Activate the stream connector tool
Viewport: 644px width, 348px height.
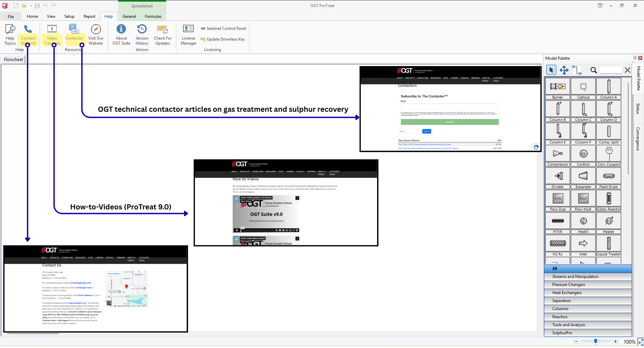pos(577,70)
